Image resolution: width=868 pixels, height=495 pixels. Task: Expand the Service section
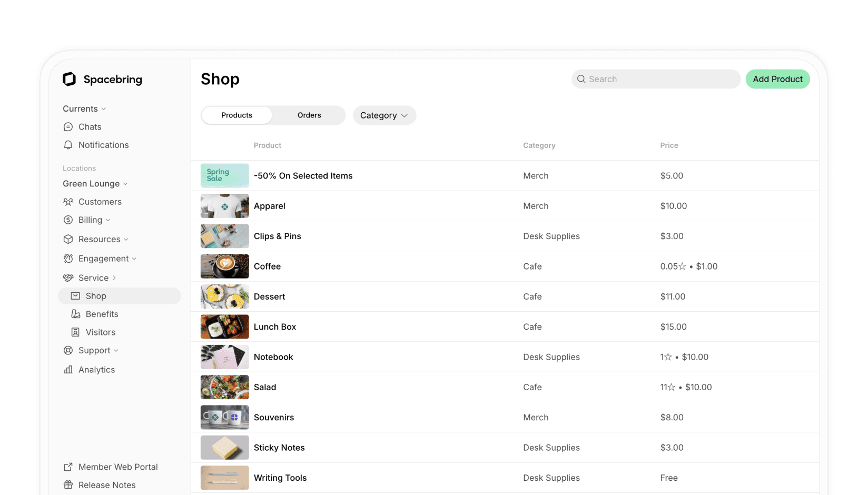[114, 278]
